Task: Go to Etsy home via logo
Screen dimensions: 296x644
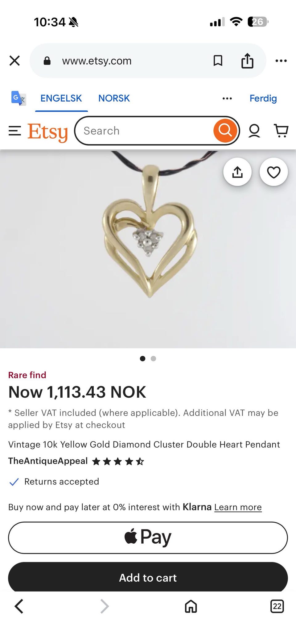Action: coord(47,132)
